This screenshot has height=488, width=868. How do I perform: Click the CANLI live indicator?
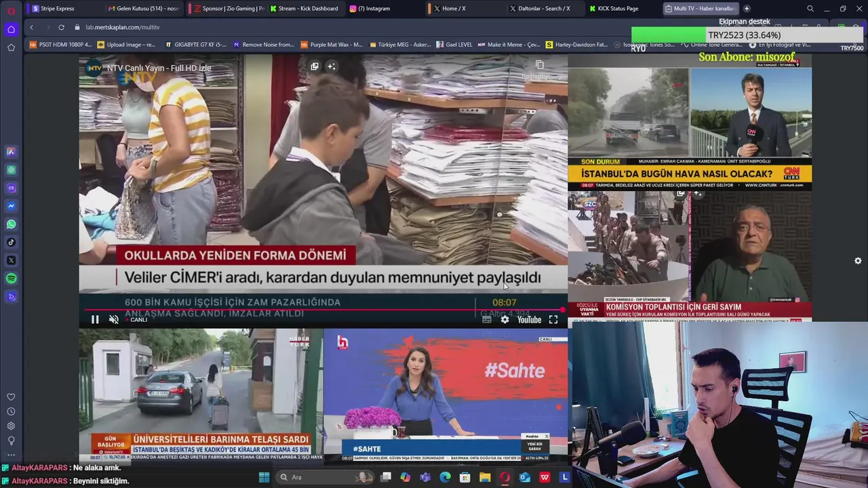138,320
